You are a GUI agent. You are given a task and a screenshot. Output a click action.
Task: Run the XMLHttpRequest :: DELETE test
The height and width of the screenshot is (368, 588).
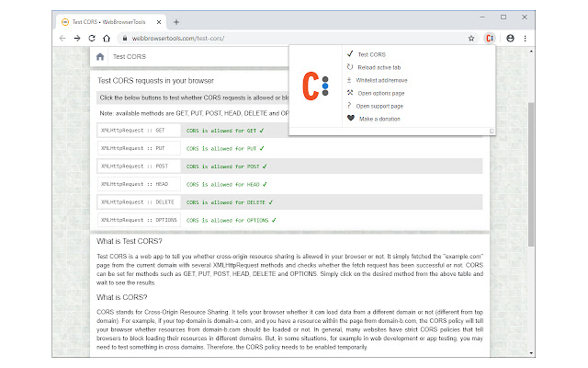(139, 202)
